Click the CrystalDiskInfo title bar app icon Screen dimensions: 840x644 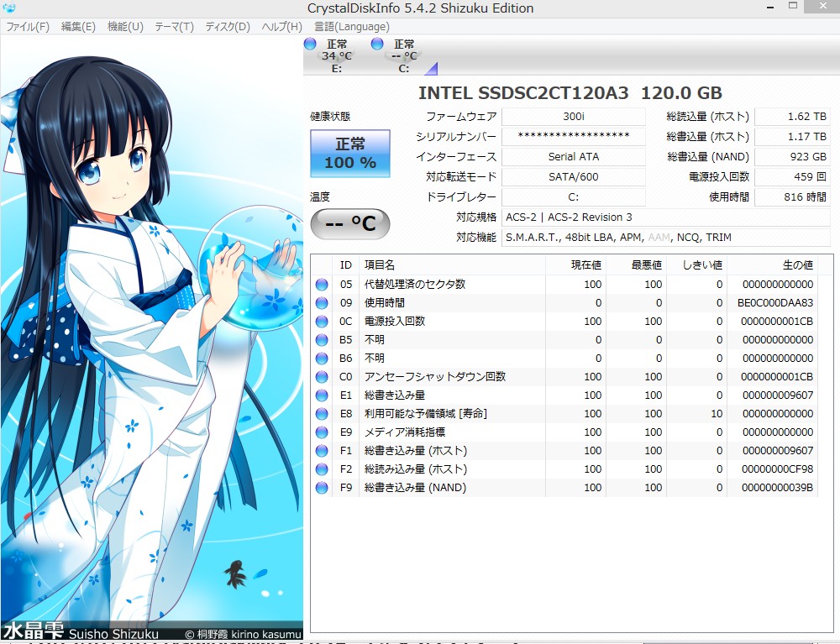click(8, 8)
